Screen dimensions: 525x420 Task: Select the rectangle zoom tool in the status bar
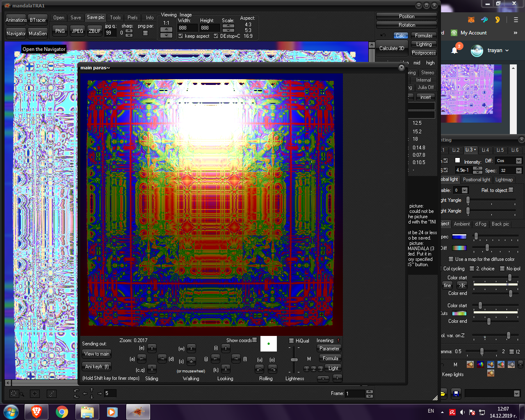pyautogui.click(x=14, y=394)
